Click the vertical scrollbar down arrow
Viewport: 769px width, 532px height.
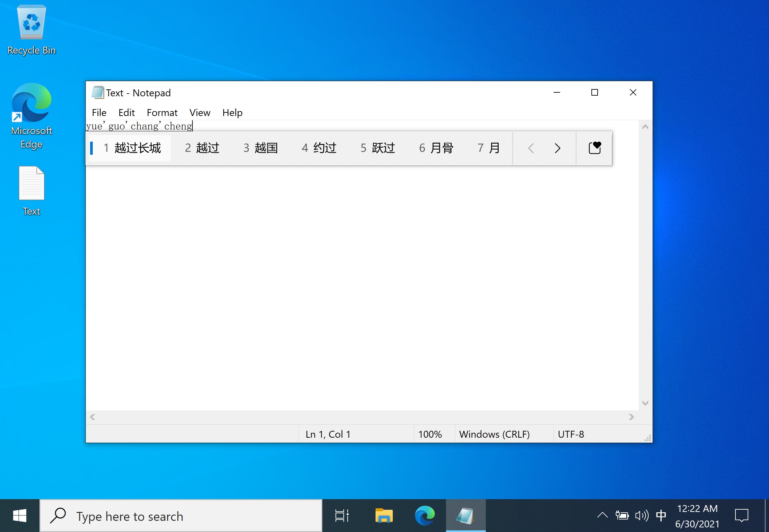645,403
